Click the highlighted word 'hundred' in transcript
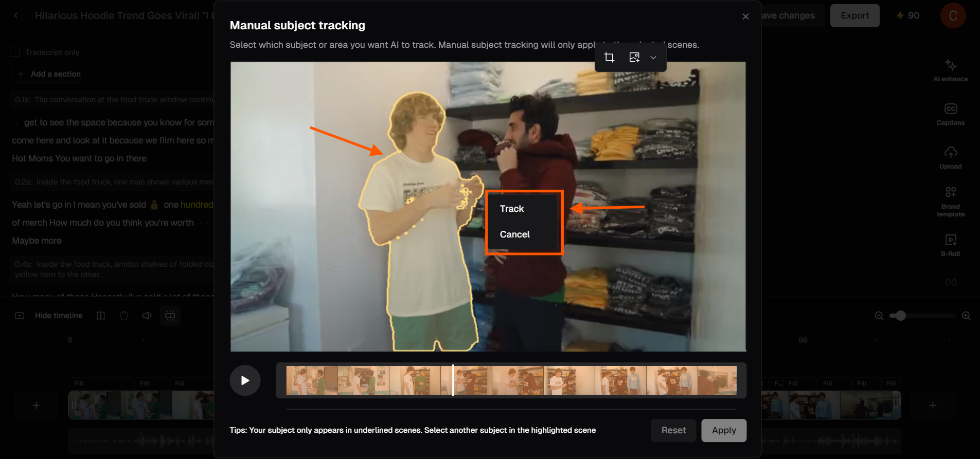 (197, 205)
